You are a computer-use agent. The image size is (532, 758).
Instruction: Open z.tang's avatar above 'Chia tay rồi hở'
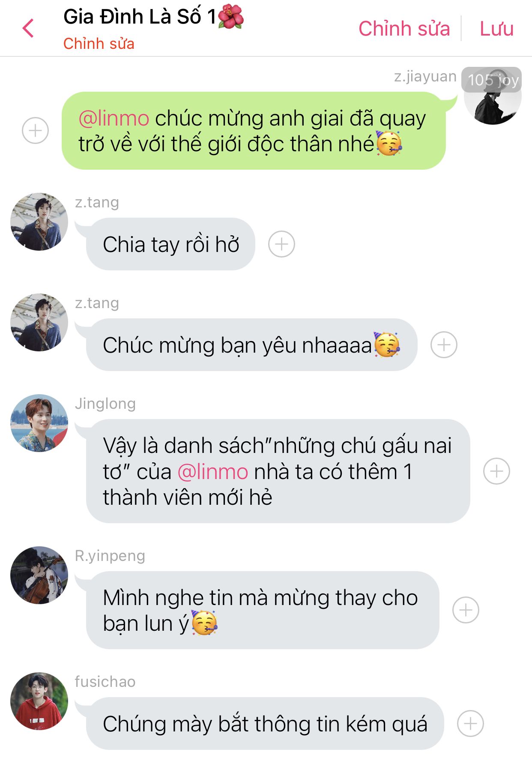tap(39, 222)
